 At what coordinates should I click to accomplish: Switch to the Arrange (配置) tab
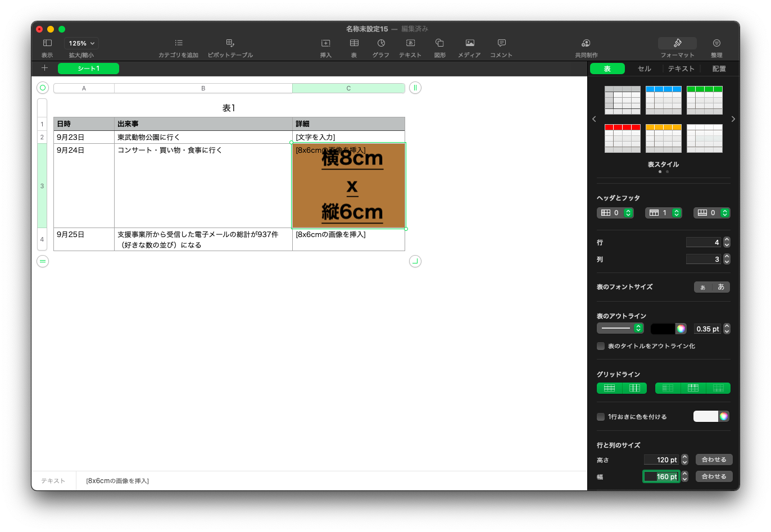719,69
